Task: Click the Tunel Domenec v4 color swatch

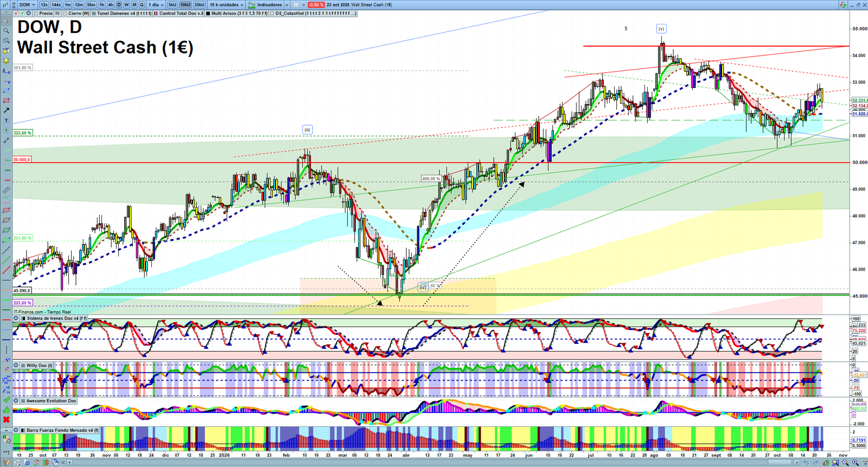Action: [94, 14]
